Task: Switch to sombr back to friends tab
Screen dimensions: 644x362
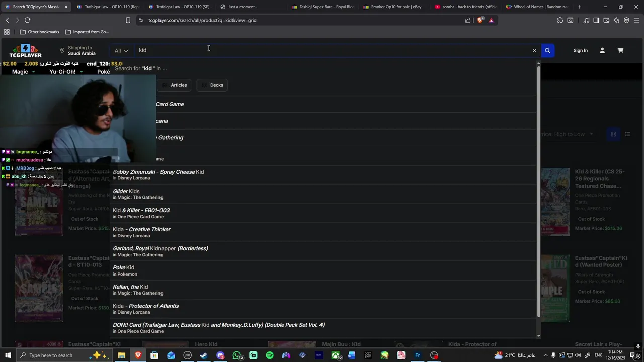Action: coord(466,7)
